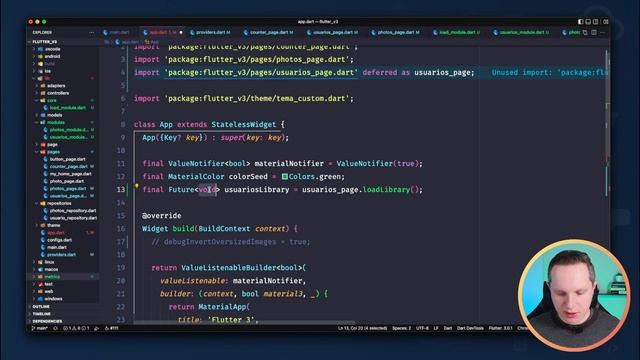The image size is (640, 360).
Task: Switch to the providers.dart tab
Action: pyautogui.click(x=210, y=32)
